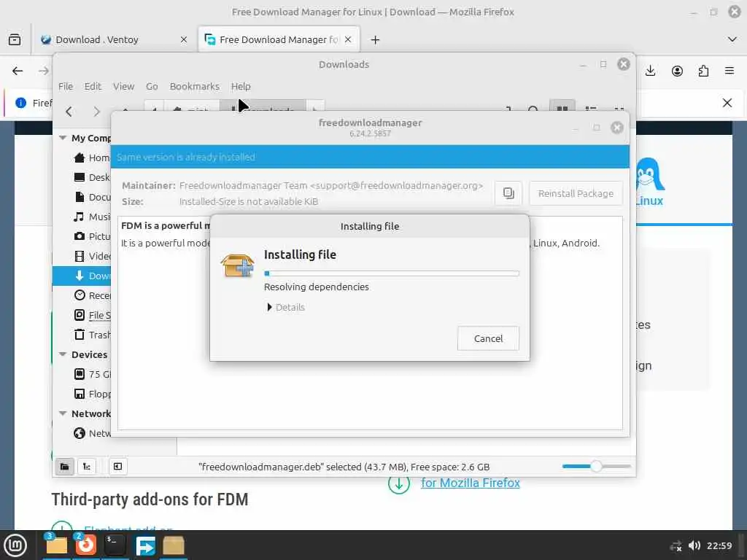Collapse the My Computer sidebar section
The image size is (747, 560).
click(63, 138)
